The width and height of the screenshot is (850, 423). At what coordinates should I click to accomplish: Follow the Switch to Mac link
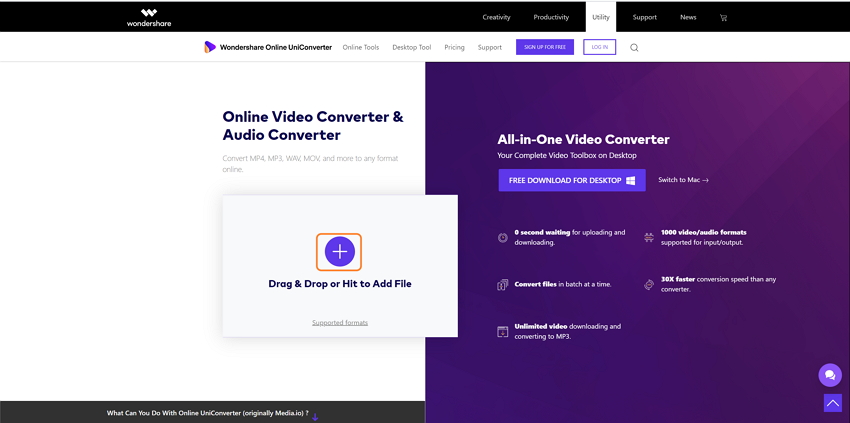pyautogui.click(x=683, y=180)
